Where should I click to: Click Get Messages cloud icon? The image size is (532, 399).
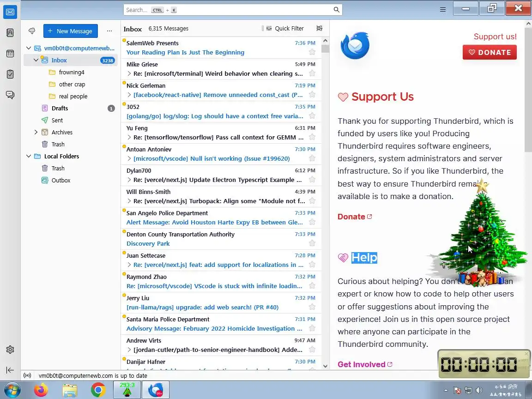coord(32,31)
